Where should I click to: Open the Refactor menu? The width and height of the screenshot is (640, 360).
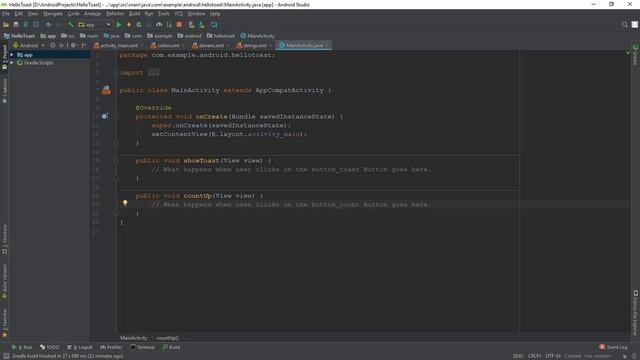coord(115,14)
